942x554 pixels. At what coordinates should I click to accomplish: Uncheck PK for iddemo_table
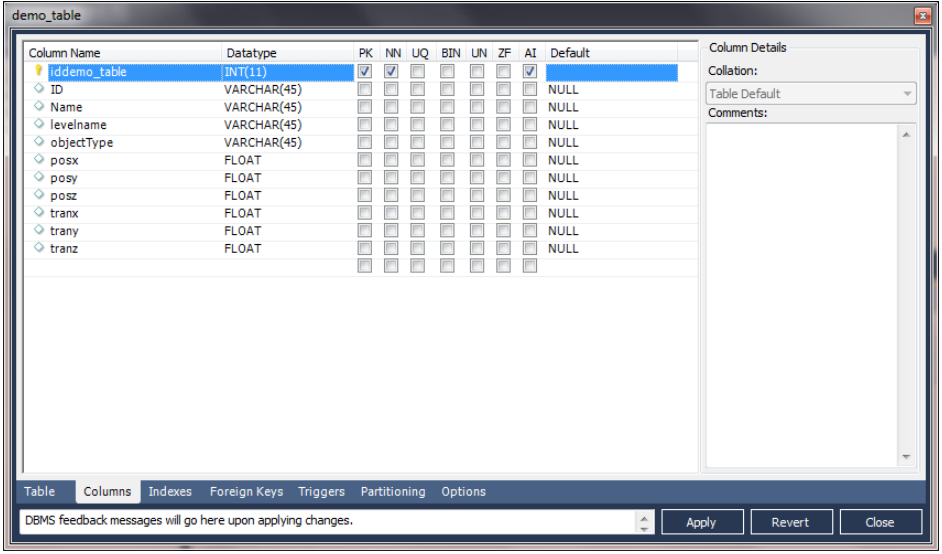365,72
